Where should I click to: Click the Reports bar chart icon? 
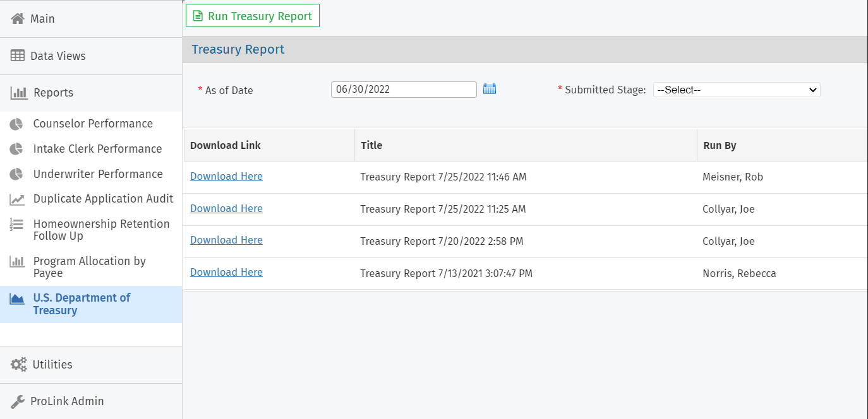point(18,92)
